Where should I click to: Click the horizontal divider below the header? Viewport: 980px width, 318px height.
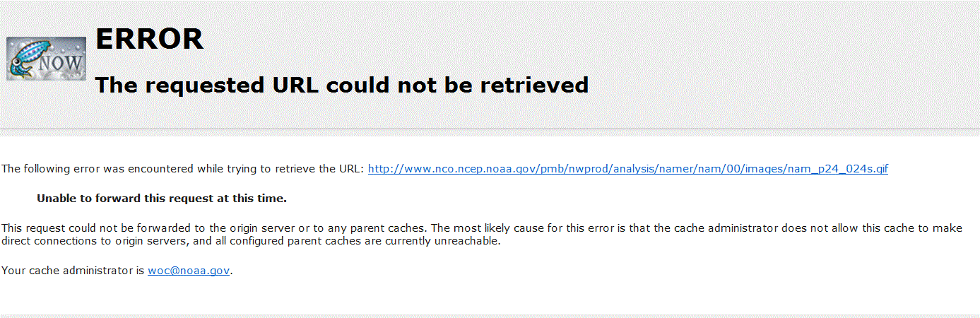490,129
